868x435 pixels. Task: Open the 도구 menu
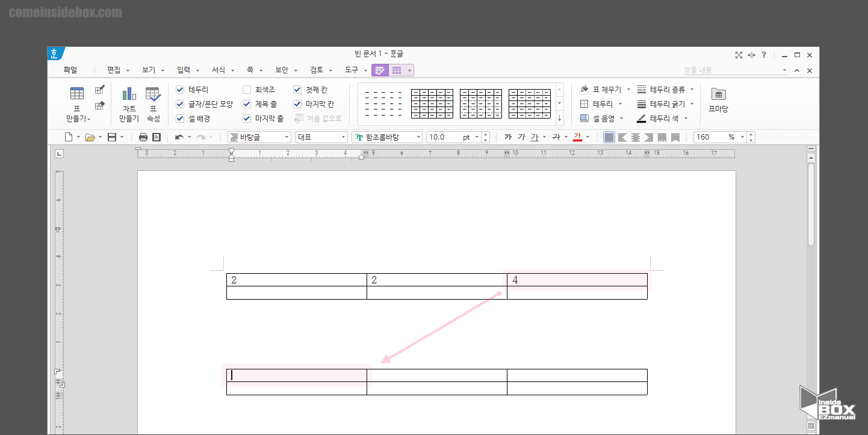352,70
